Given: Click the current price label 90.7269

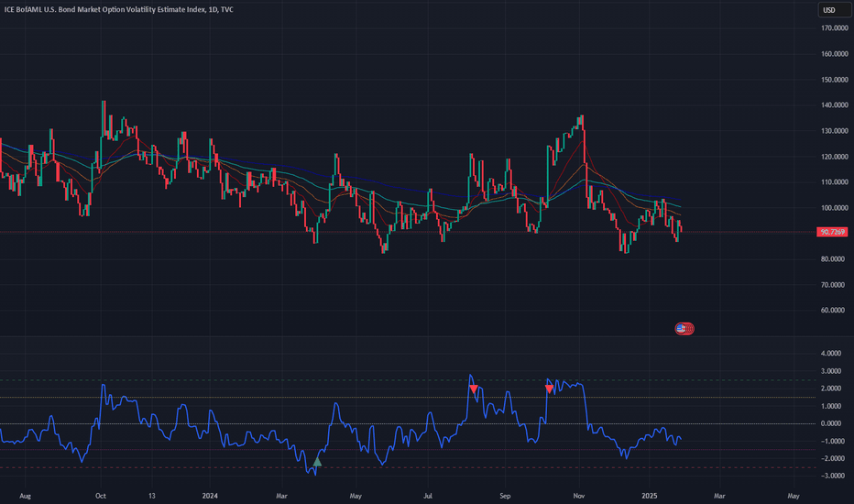Looking at the screenshot, I should click(x=833, y=232).
